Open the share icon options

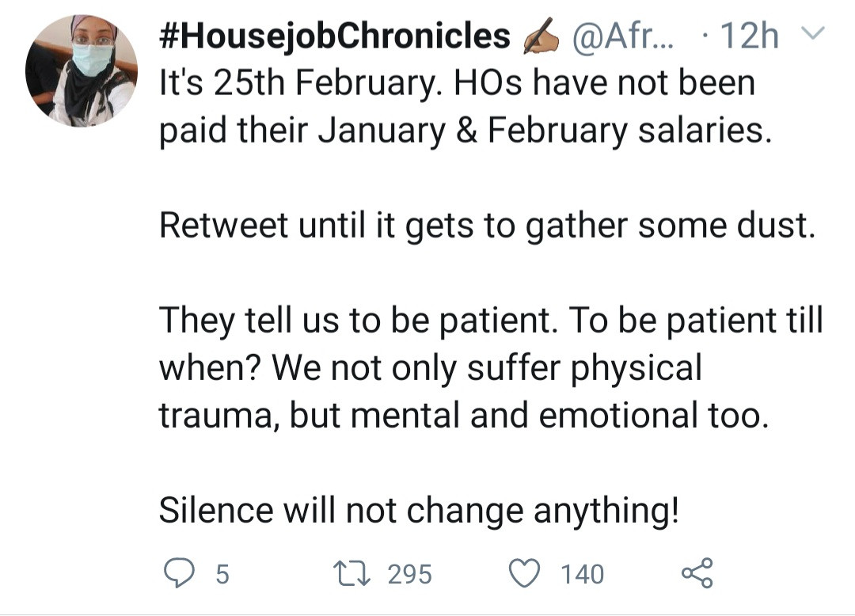click(x=697, y=572)
